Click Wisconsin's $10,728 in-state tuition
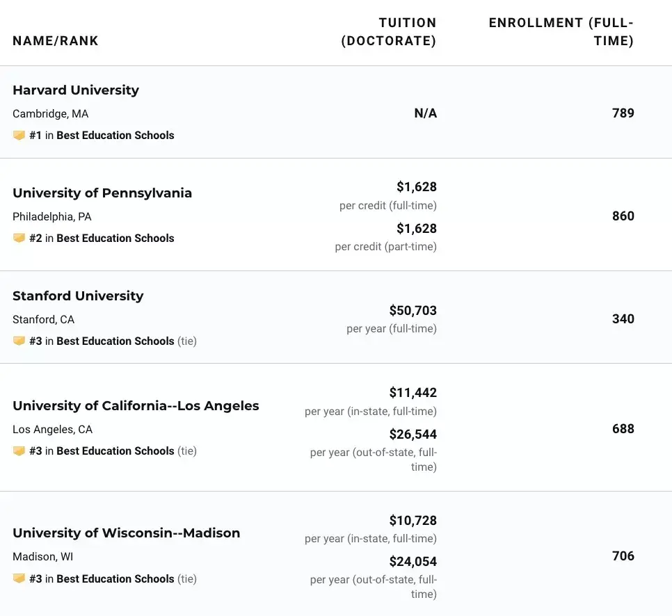 413,521
